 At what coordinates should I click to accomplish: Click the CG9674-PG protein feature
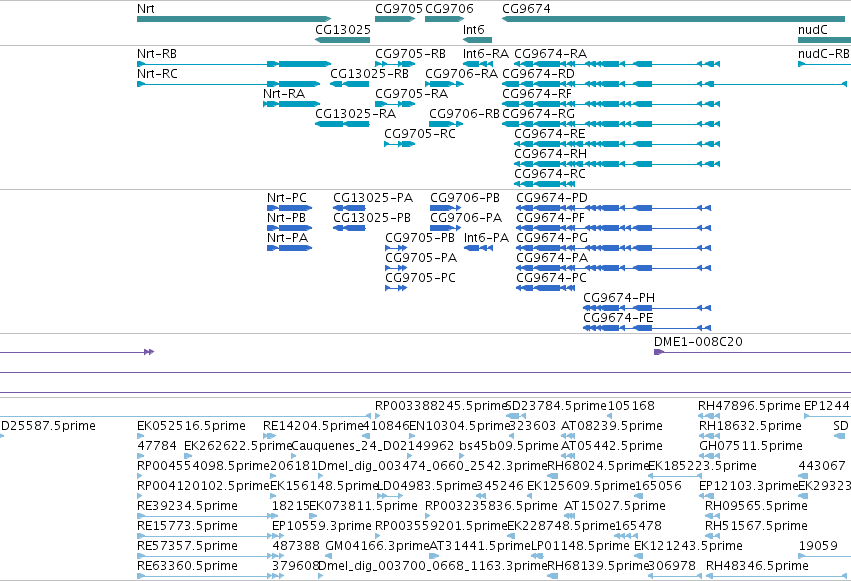point(613,248)
